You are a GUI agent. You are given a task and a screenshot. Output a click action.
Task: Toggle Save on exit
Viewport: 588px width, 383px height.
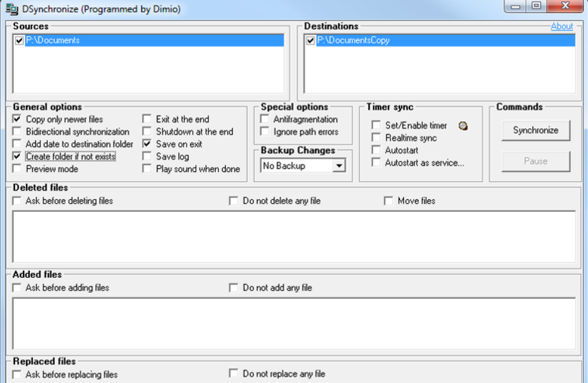(x=147, y=144)
